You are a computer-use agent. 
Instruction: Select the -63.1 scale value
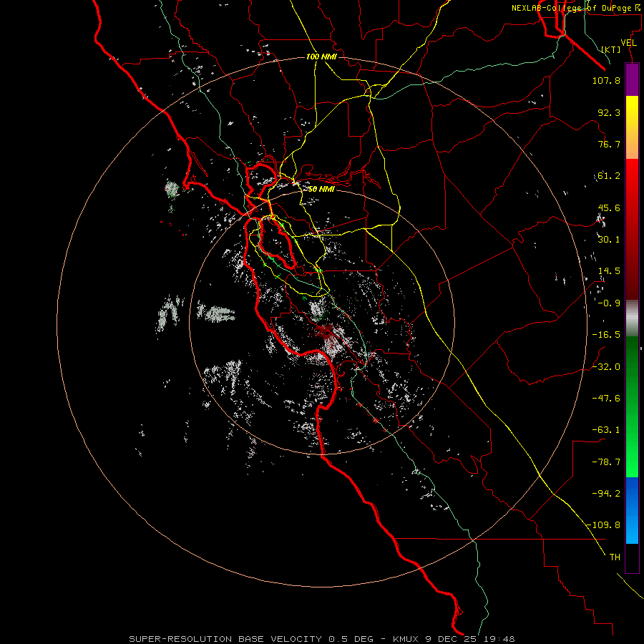pyautogui.click(x=606, y=430)
